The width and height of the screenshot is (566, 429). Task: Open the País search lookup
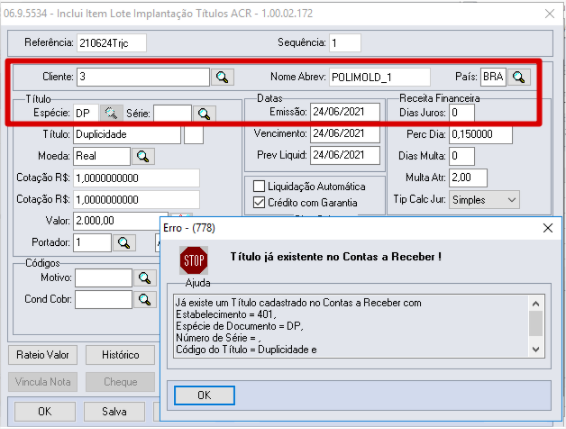pos(519,77)
